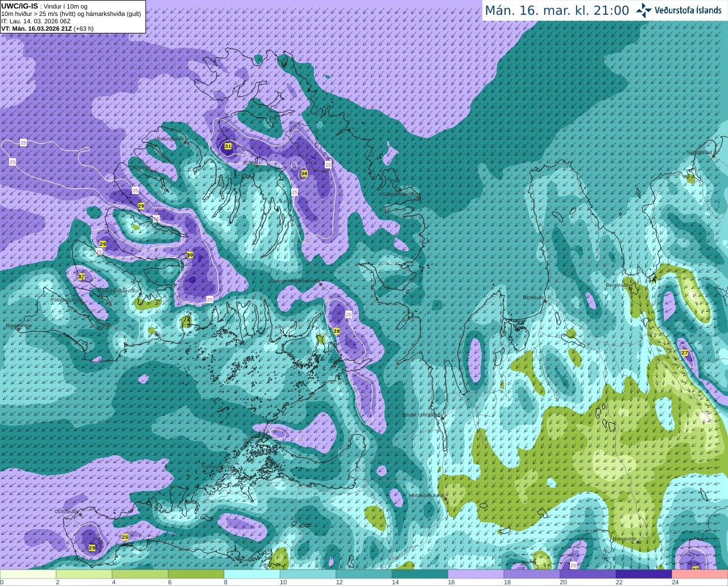Click the Stykkishólmur station label
The image size is (728, 586).
click(x=218, y=467)
